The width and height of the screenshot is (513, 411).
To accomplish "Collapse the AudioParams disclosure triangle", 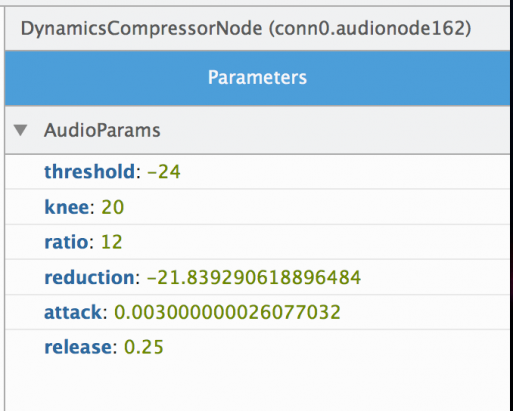I will pyautogui.click(x=21, y=130).
